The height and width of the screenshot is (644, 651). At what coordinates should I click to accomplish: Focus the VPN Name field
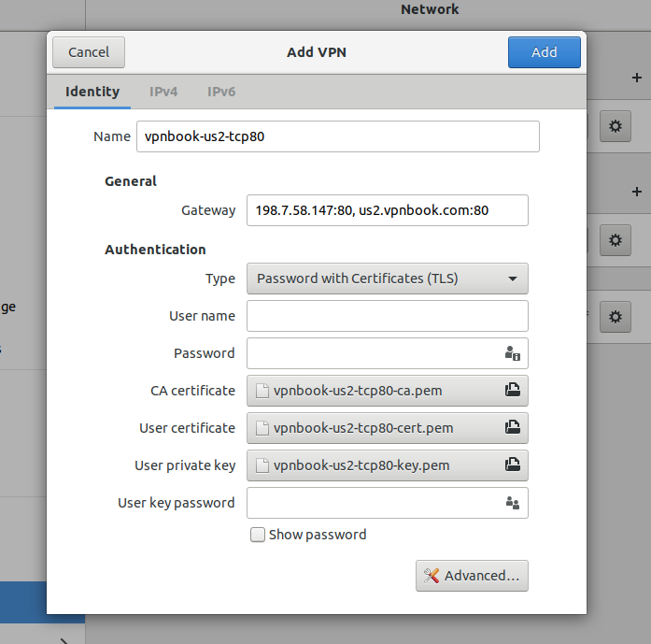(338, 136)
